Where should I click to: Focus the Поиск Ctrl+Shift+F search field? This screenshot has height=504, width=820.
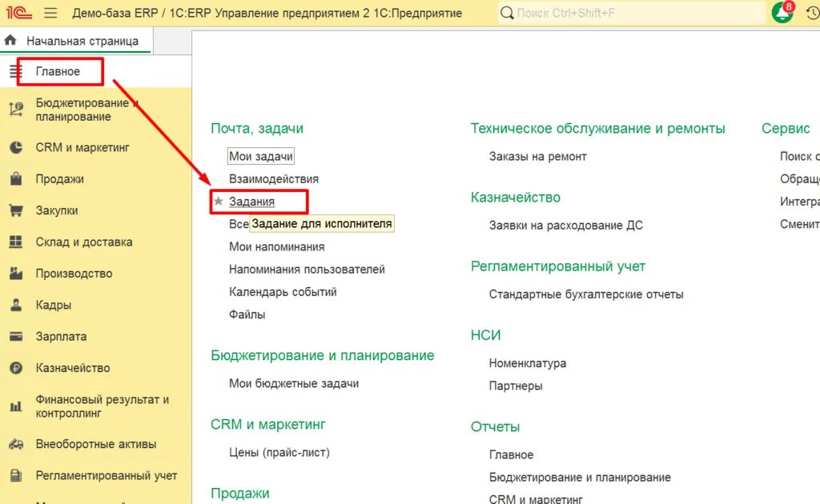click(x=632, y=13)
